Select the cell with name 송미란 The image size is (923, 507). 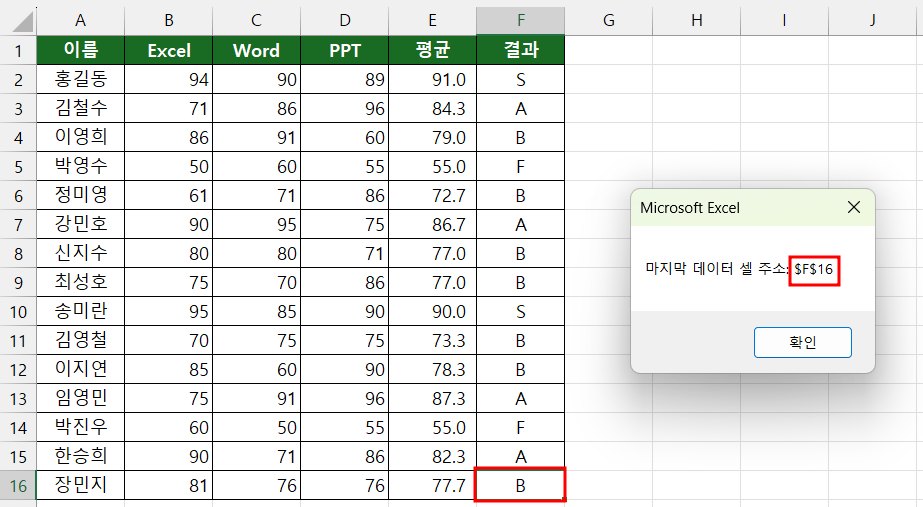[81, 311]
